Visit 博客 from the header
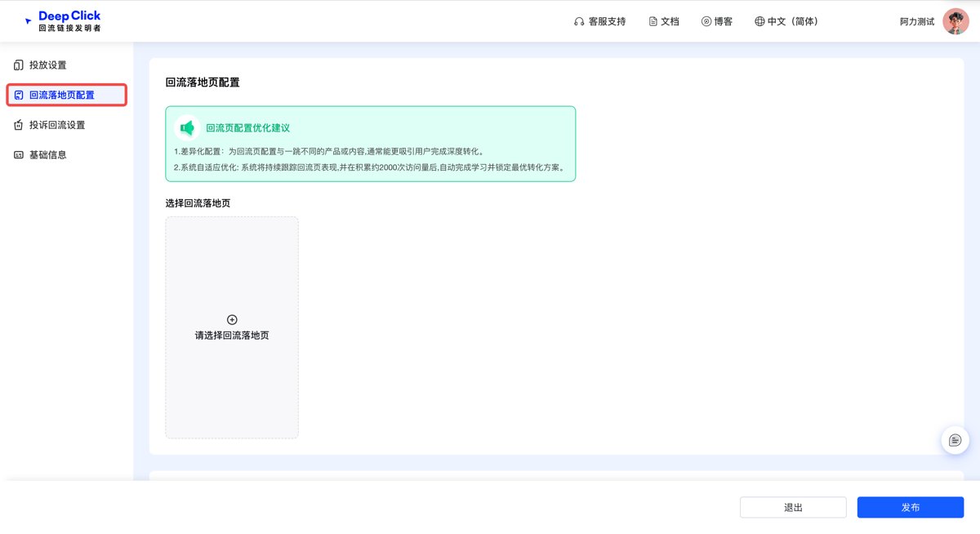The height and width of the screenshot is (534, 980). tap(717, 22)
